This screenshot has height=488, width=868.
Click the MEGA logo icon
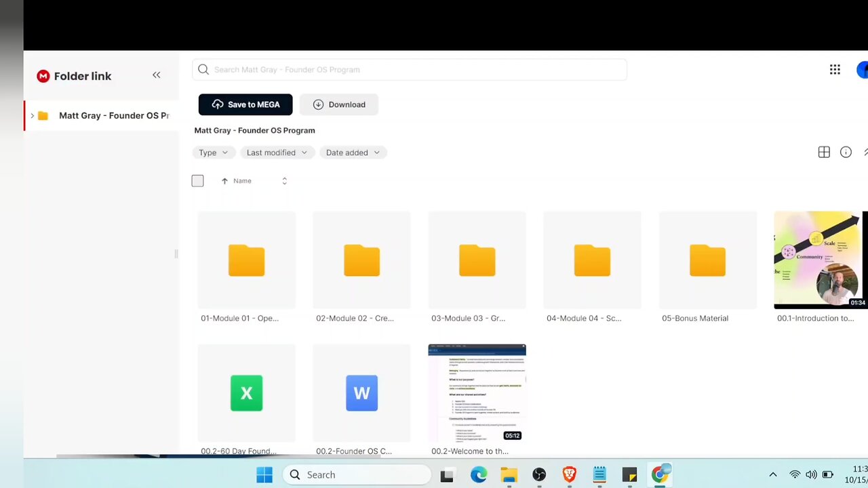(x=43, y=76)
